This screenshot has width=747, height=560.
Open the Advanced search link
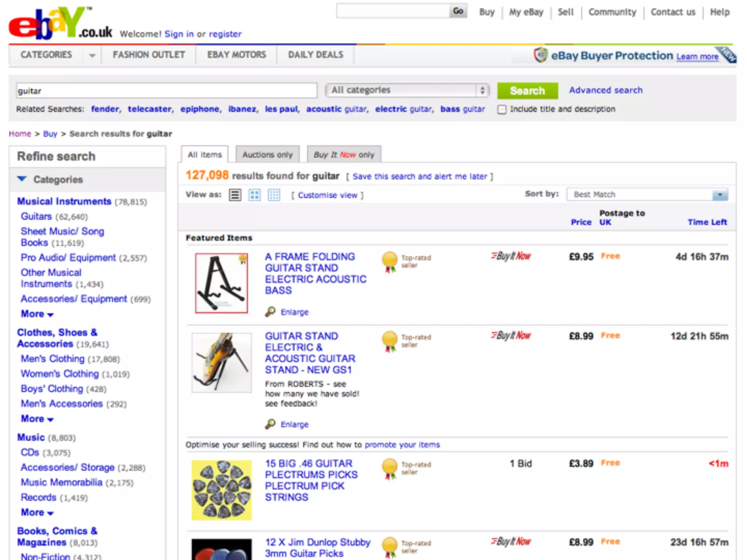(605, 90)
